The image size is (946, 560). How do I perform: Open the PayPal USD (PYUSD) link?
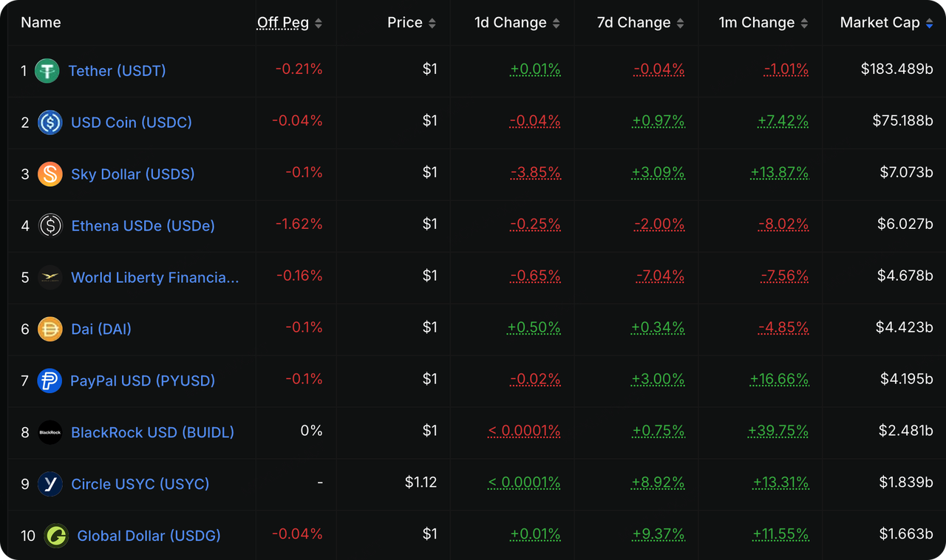click(x=143, y=380)
